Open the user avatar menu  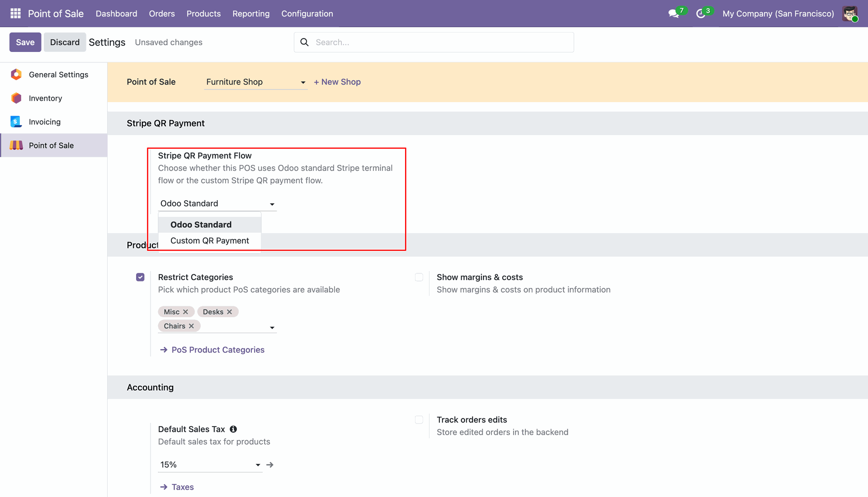coord(850,14)
